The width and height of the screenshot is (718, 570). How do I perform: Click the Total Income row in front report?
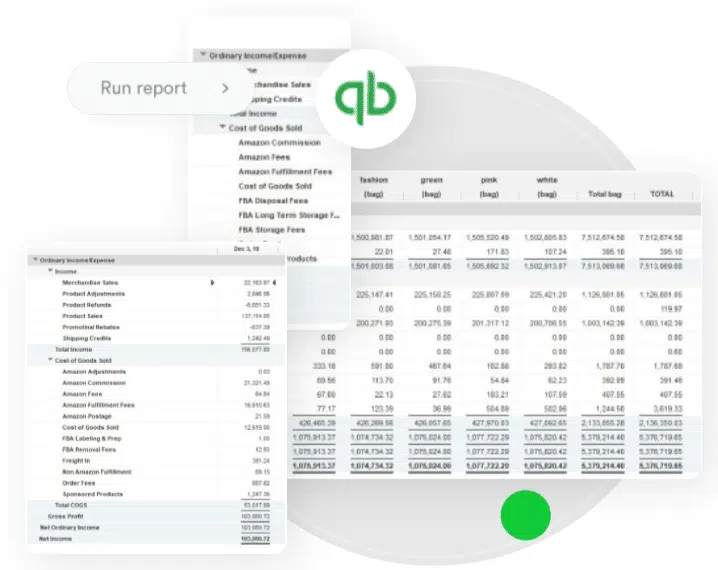tap(156, 349)
